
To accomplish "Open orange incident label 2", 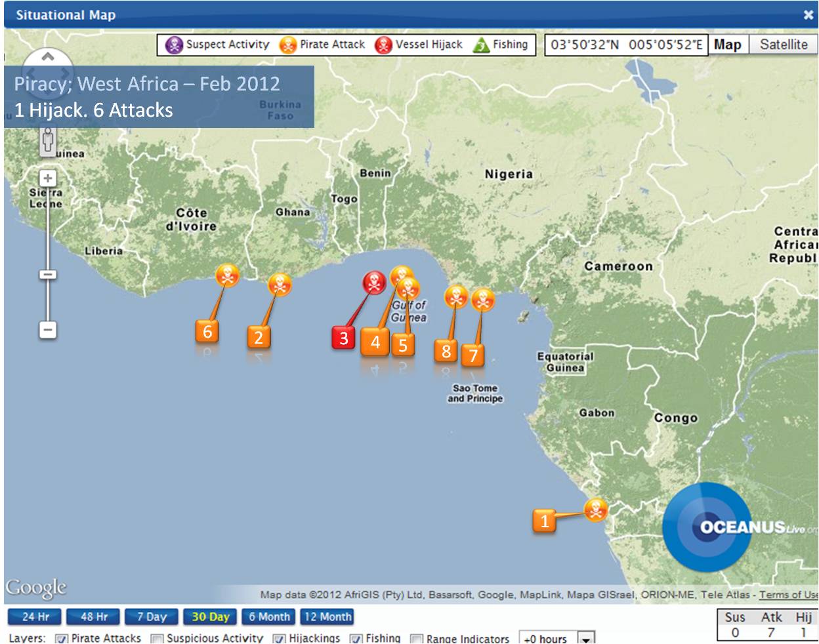I will tap(258, 337).
